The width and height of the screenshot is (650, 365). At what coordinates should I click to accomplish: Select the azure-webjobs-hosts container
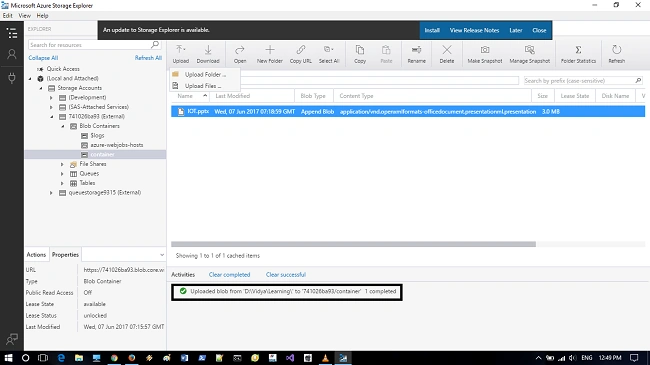(x=116, y=145)
